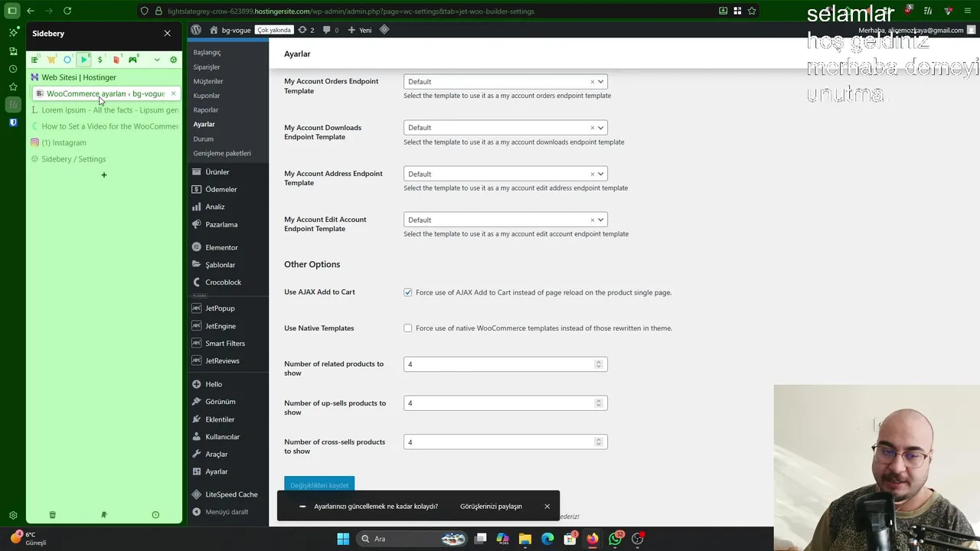Adjust up-sells products number stepper

click(x=599, y=403)
